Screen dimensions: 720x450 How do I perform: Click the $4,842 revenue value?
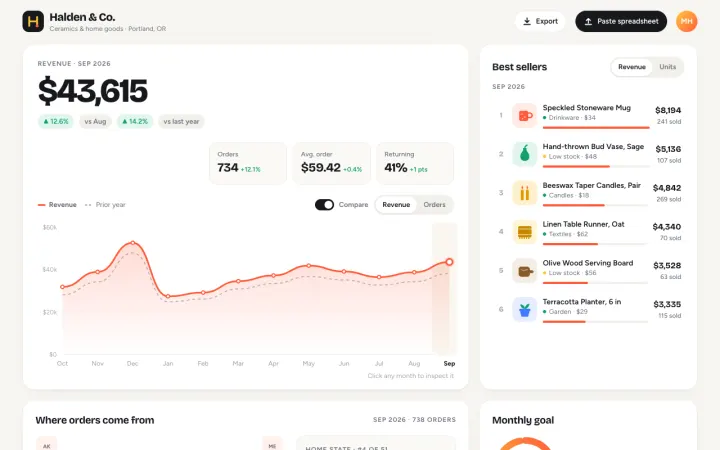(x=667, y=188)
